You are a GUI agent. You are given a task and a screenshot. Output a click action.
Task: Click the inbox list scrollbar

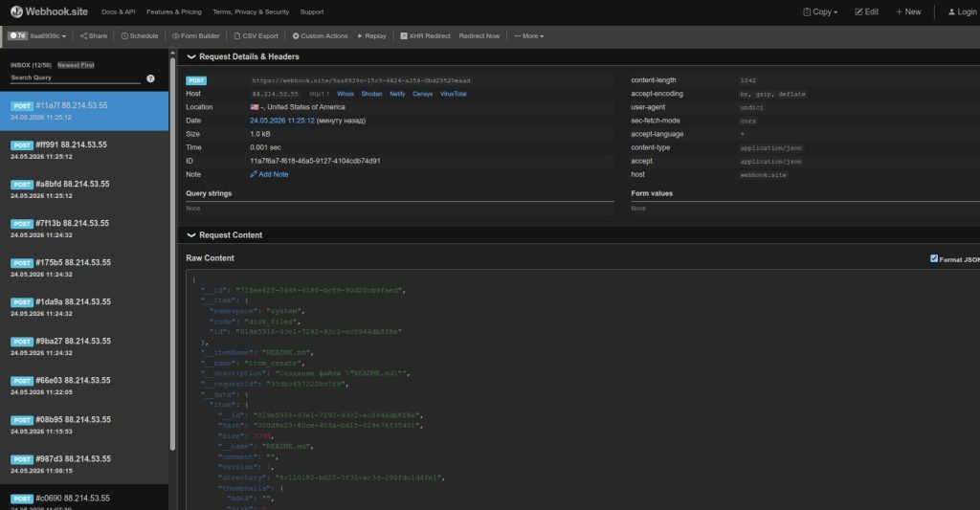click(172, 254)
